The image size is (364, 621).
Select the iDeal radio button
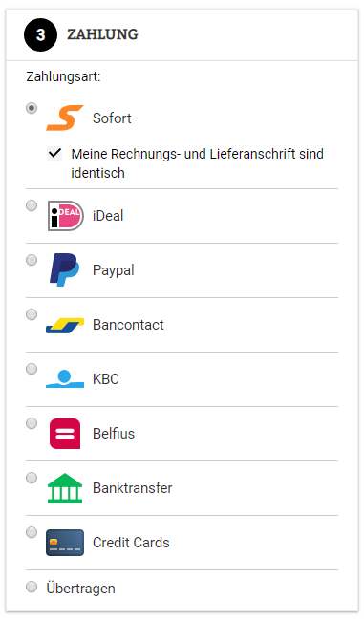[32, 205]
